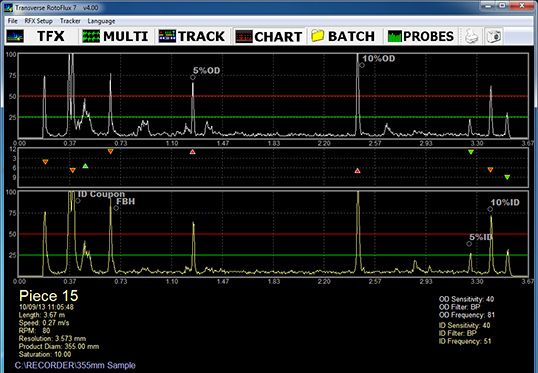Click the recorder file path text
The height and width of the screenshot is (373, 538).
[75, 365]
